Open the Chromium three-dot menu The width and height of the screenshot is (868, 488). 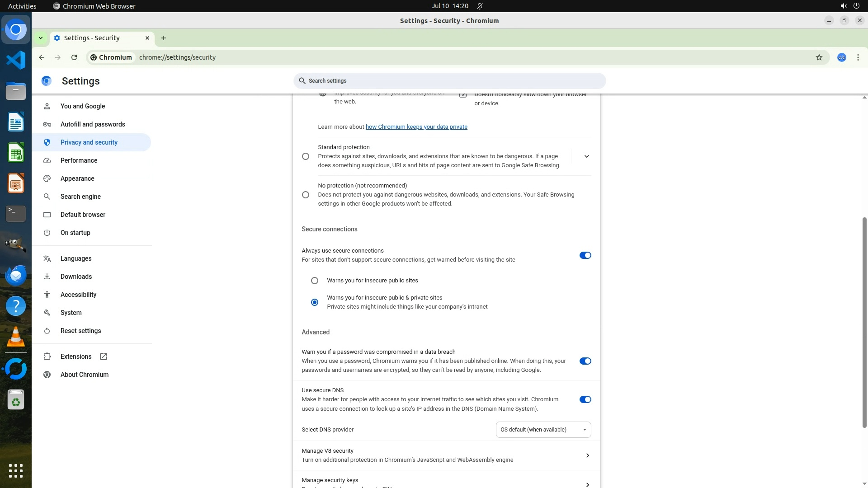858,57
